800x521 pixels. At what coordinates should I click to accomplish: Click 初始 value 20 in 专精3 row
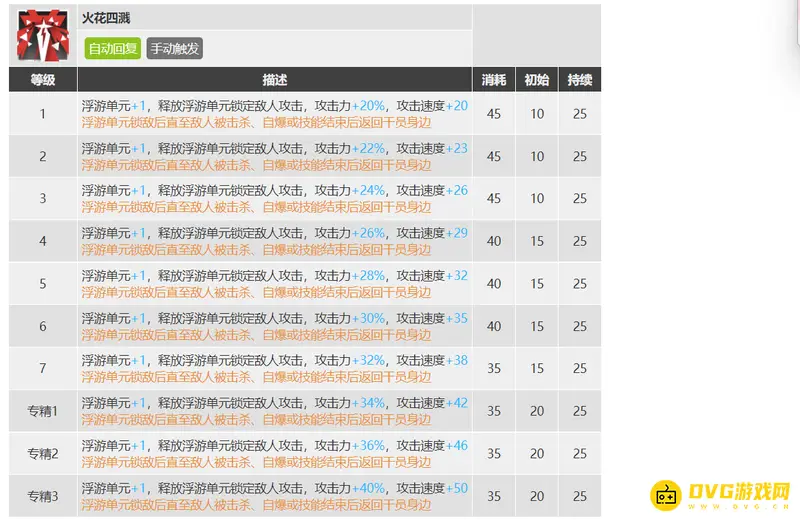pyautogui.click(x=537, y=496)
